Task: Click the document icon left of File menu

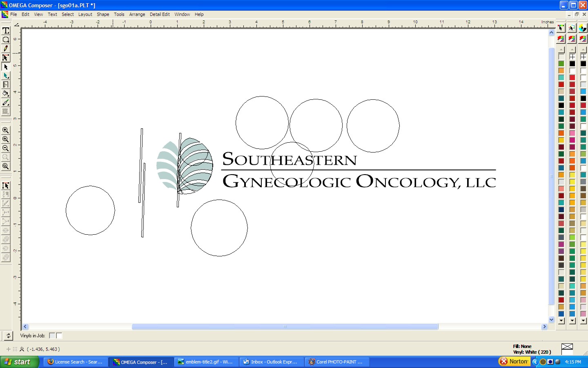Action: coord(5,14)
